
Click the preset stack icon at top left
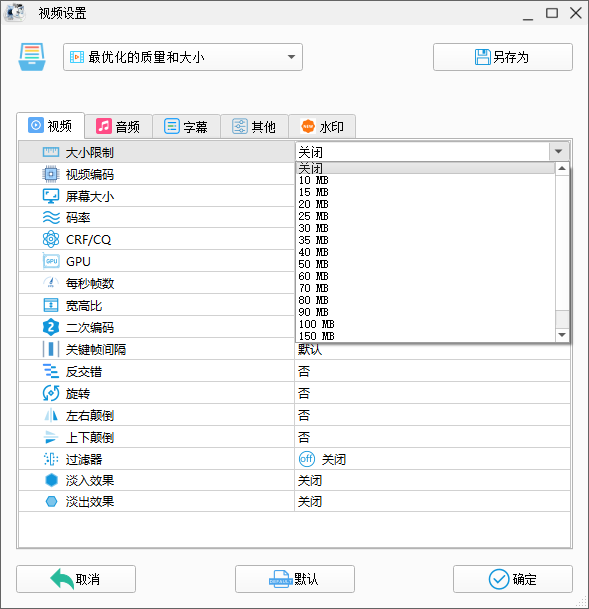click(32, 57)
